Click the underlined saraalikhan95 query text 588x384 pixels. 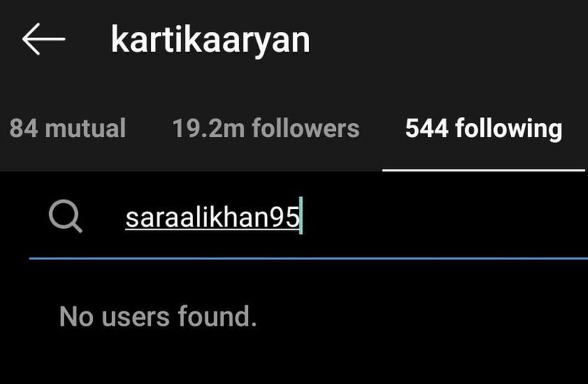[x=212, y=218]
